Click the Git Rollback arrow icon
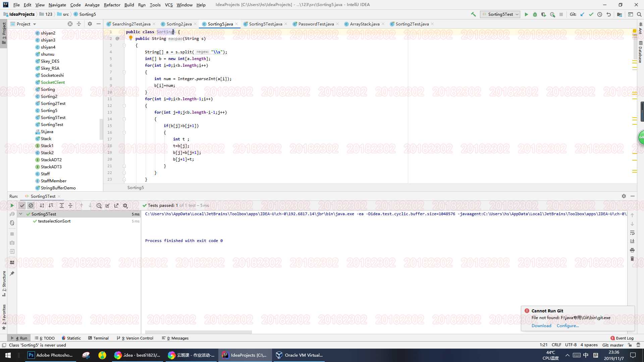 (608, 14)
